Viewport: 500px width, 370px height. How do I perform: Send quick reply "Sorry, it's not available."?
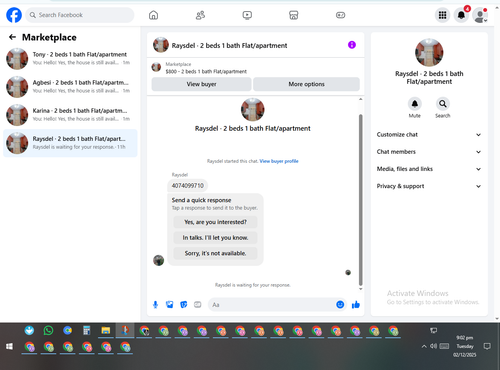pyautogui.click(x=215, y=253)
